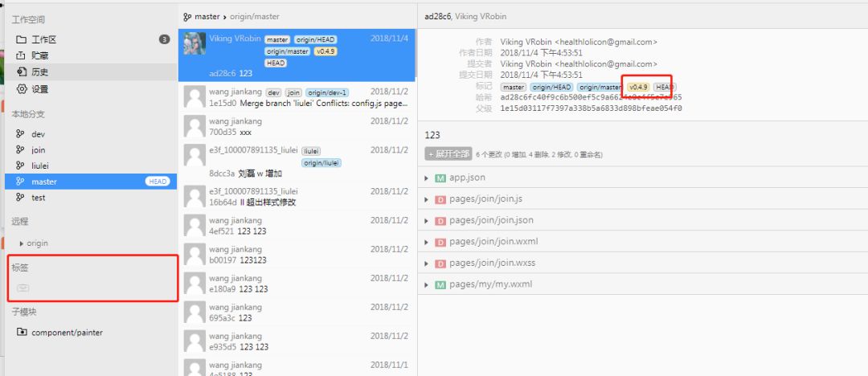Image resolution: width=868 pixels, height=376 pixels.
Task: Click the branch icon beside liulei
Action: tap(20, 165)
